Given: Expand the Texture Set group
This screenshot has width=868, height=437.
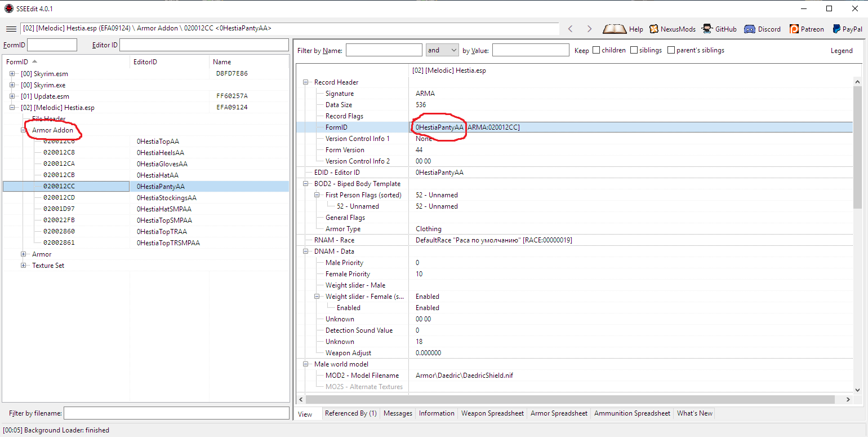Looking at the screenshot, I should point(24,266).
